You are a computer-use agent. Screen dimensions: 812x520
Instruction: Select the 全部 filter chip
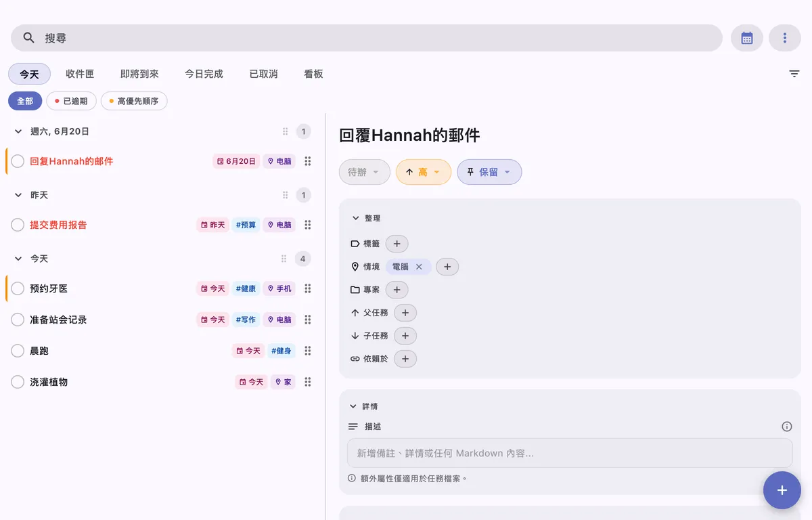tap(25, 101)
